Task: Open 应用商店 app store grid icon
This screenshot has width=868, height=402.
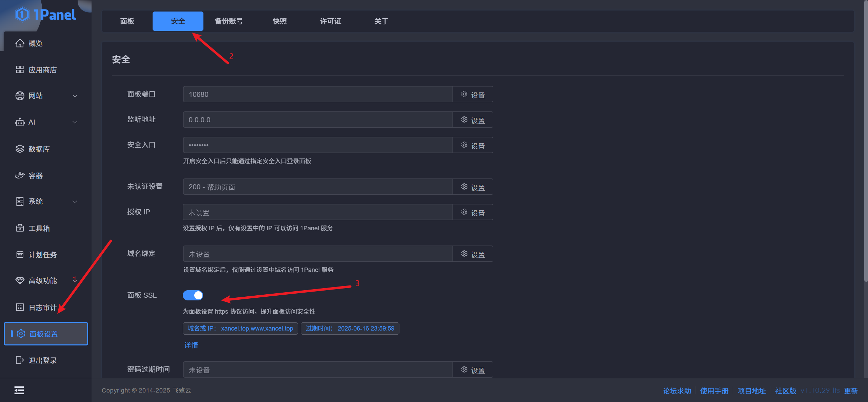Action: point(20,70)
